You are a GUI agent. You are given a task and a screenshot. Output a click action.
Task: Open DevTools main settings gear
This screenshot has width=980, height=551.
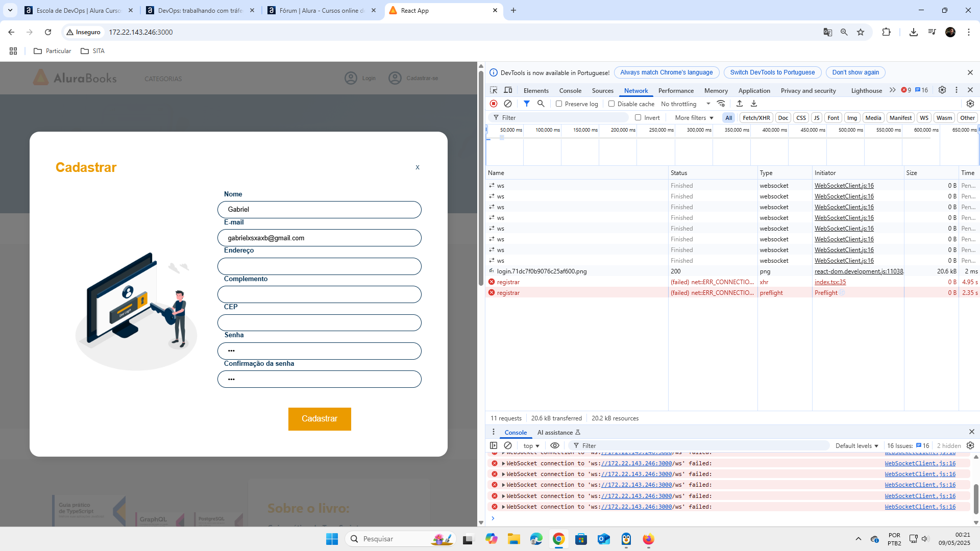(942, 90)
